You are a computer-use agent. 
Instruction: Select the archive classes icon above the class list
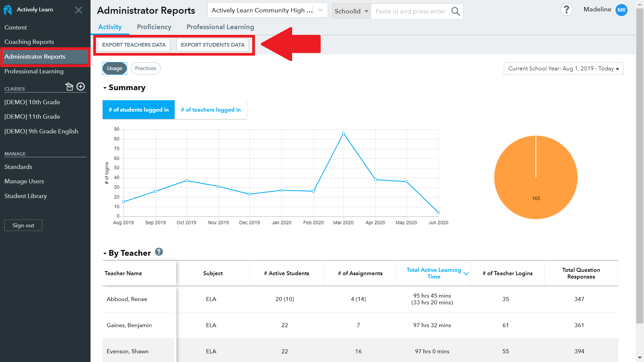coord(69,86)
